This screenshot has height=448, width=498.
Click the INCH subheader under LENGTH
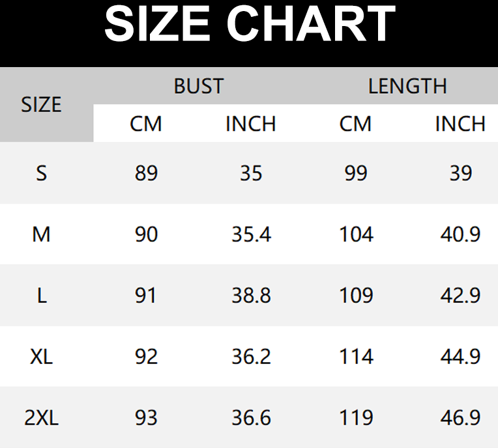tap(460, 124)
